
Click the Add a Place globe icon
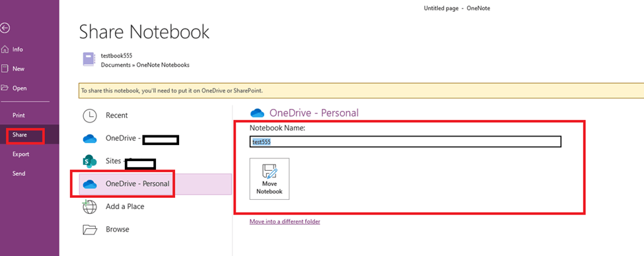(x=90, y=207)
